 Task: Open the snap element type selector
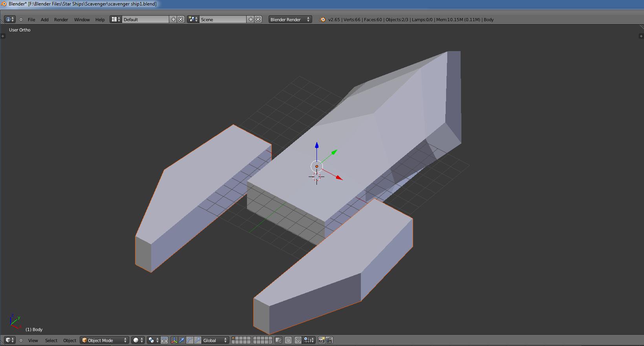click(x=309, y=340)
